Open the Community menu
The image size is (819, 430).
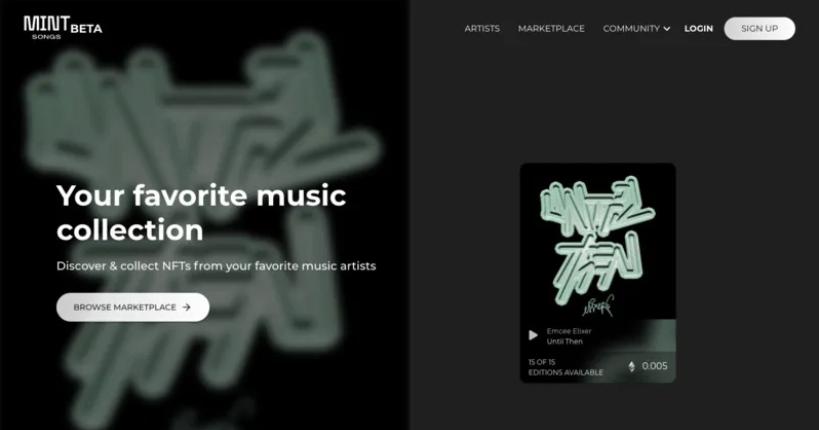pos(631,29)
